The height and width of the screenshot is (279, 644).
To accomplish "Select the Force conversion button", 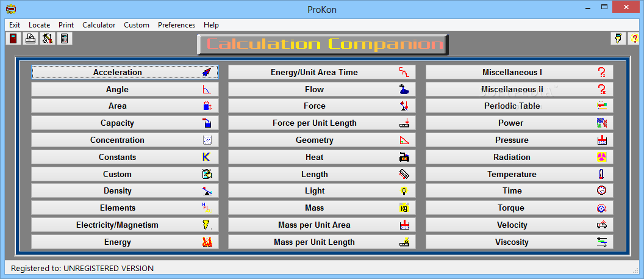I will pos(322,106).
